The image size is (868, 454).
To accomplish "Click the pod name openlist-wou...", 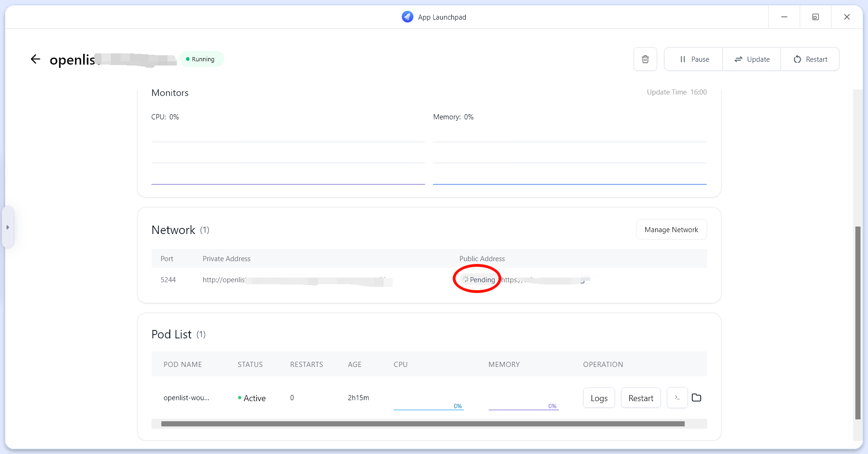I will coord(186,397).
